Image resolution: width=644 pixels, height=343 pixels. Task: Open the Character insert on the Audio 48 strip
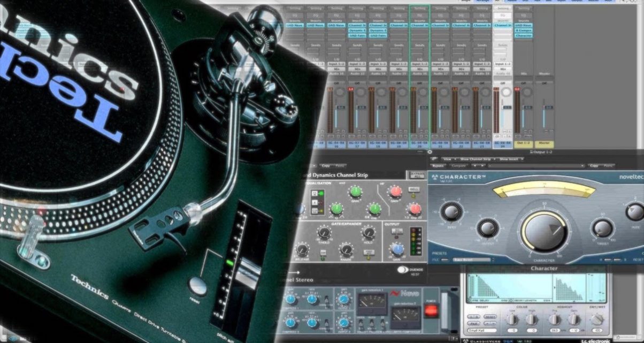[524, 34]
